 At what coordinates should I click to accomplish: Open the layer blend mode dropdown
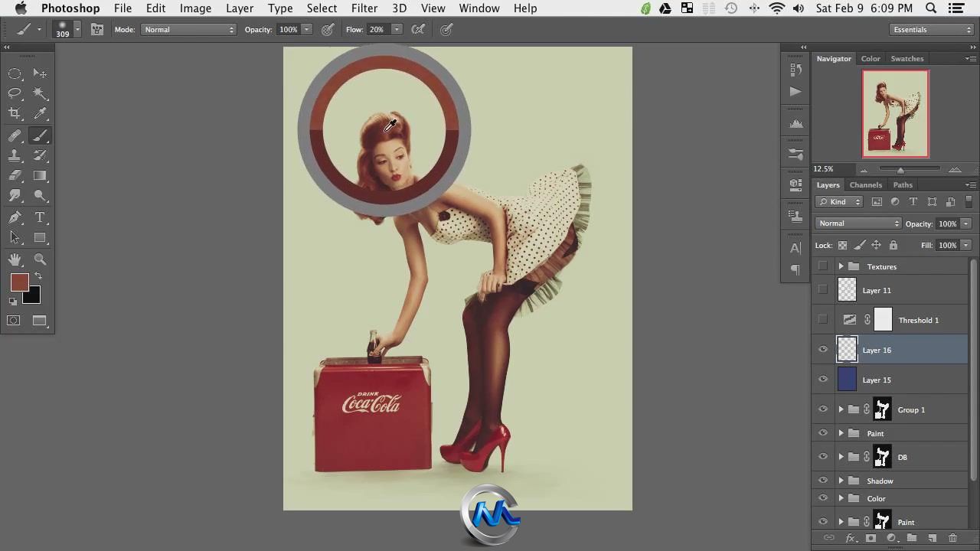[x=857, y=223]
